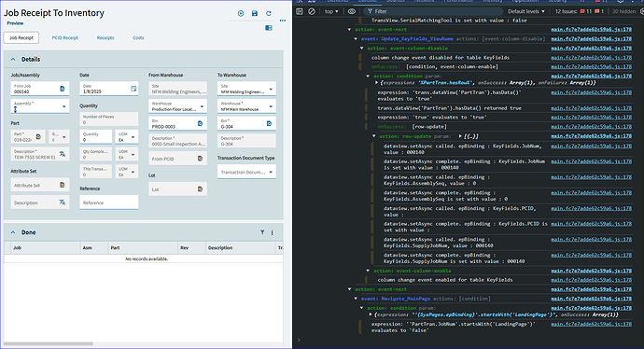Toggle the live expression eye icon
Screen dimensions: 644x349
pos(352,11)
